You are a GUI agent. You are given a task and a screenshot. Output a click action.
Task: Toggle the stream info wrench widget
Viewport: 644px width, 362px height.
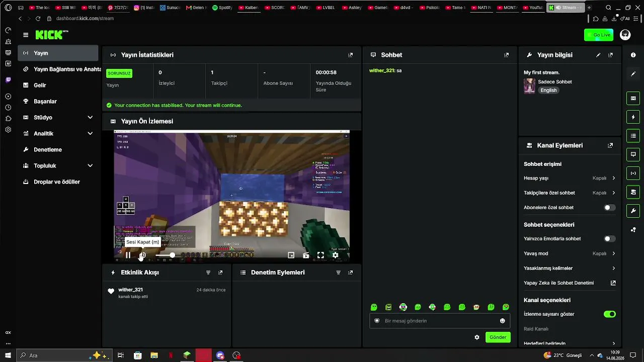633,211
